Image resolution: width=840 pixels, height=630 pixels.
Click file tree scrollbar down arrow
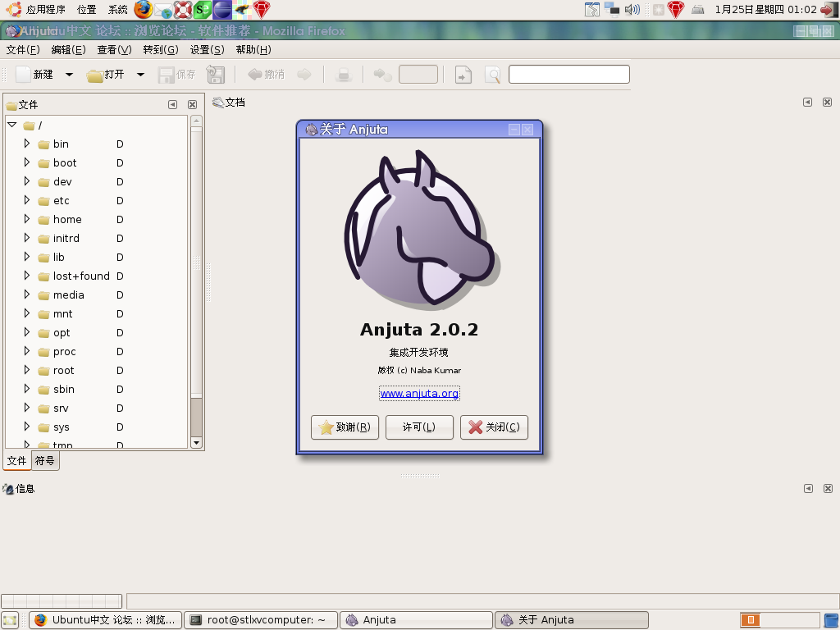(x=196, y=443)
